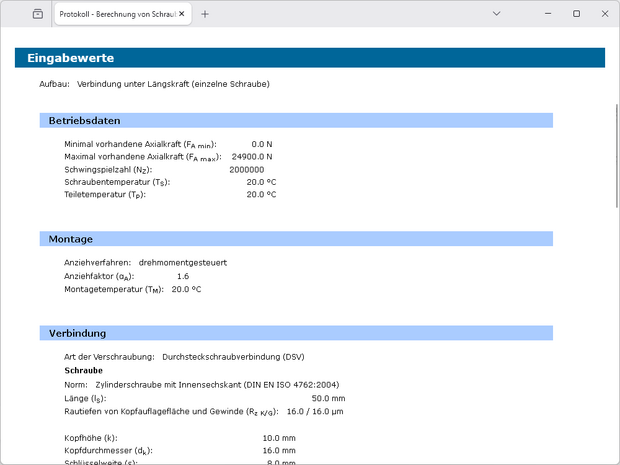Maximize the browser window
This screenshot has height=465, width=620.
tap(576, 14)
